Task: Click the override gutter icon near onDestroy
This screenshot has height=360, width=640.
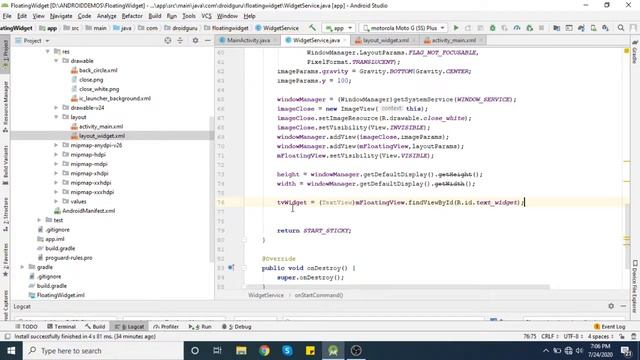Action: click(x=231, y=268)
